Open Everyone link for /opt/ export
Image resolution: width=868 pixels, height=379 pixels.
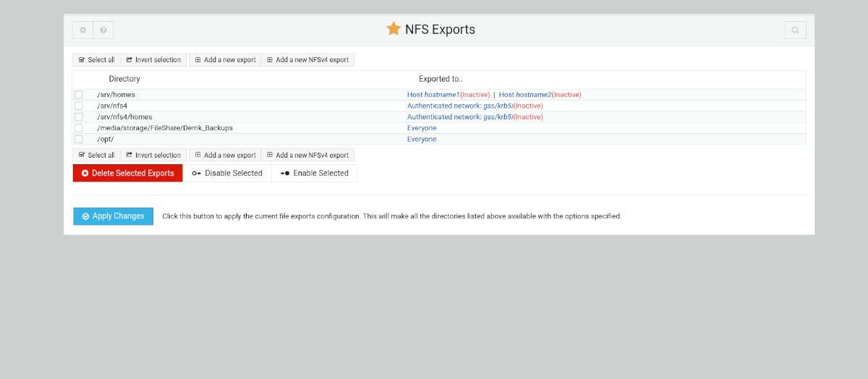click(x=422, y=139)
